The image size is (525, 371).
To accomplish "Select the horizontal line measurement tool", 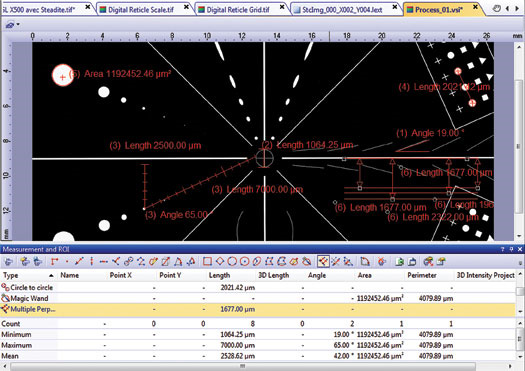I will click(103, 262).
